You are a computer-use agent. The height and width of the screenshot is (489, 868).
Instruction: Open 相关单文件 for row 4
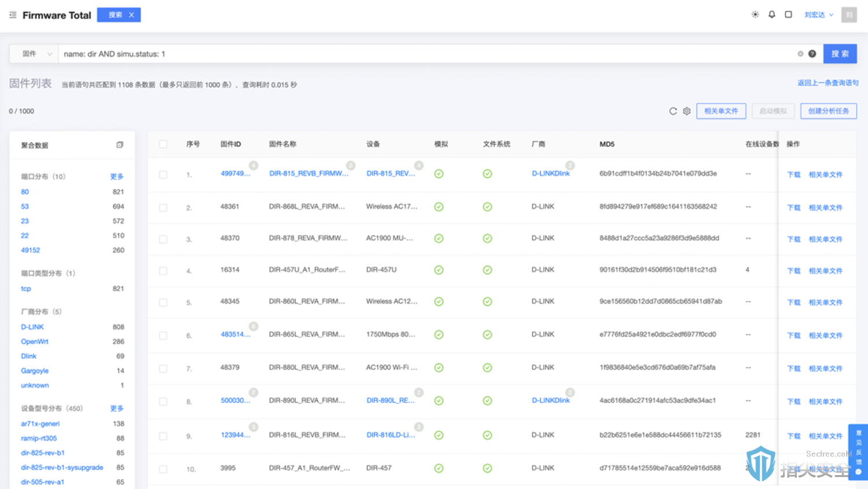click(x=826, y=271)
